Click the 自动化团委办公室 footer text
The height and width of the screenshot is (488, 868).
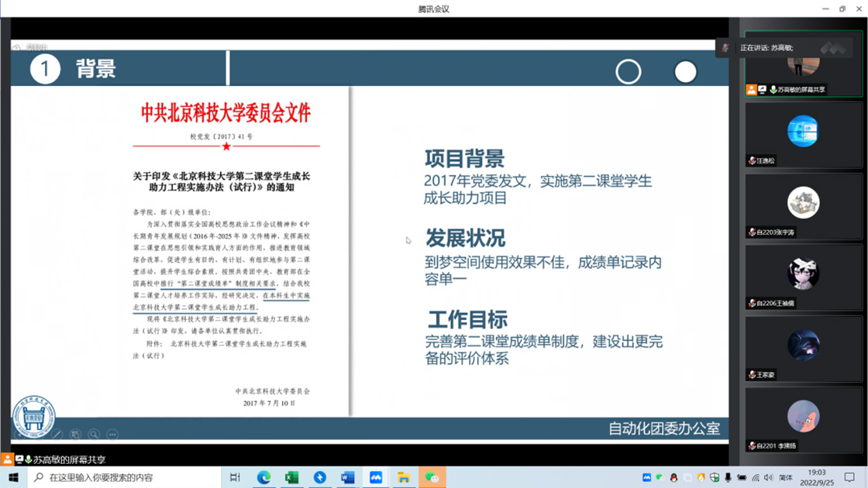point(664,429)
